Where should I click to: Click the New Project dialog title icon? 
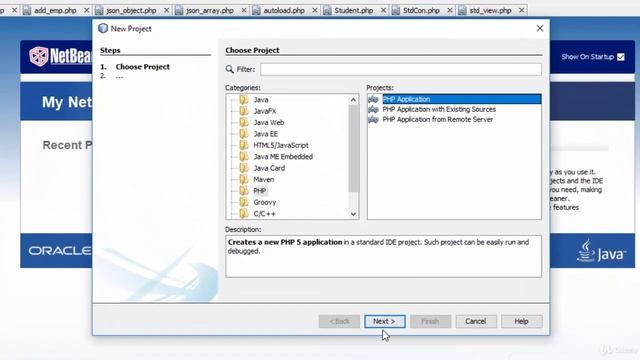103,28
